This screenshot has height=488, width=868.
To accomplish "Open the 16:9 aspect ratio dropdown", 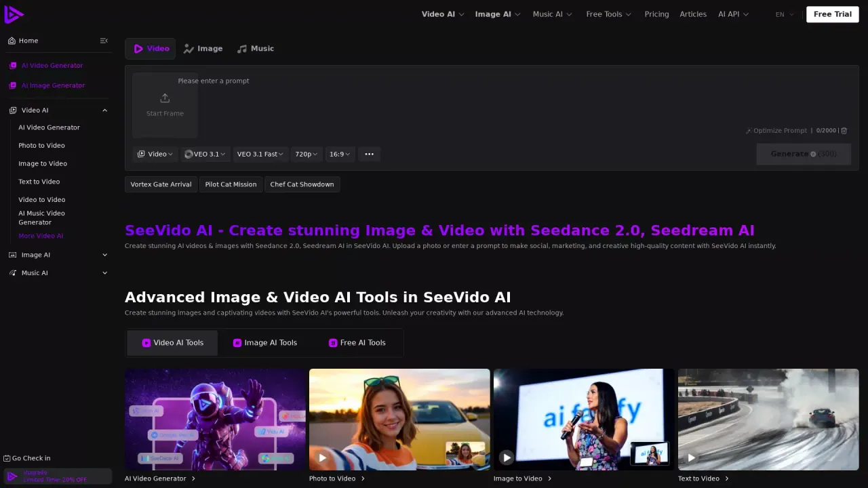I will [x=340, y=155].
